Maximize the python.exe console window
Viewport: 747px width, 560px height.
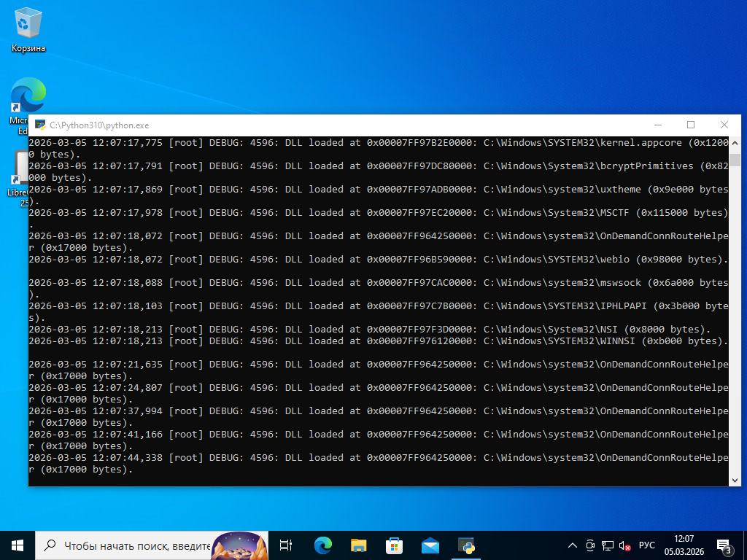(x=691, y=125)
